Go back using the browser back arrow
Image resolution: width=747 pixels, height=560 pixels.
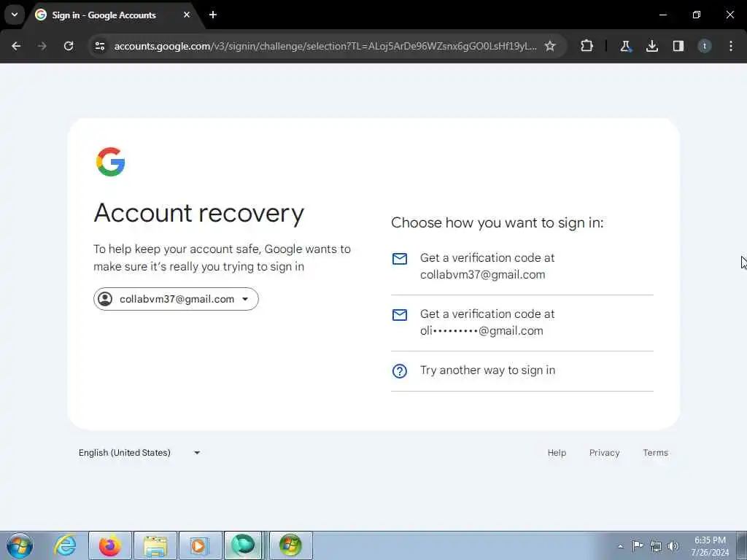click(x=16, y=46)
